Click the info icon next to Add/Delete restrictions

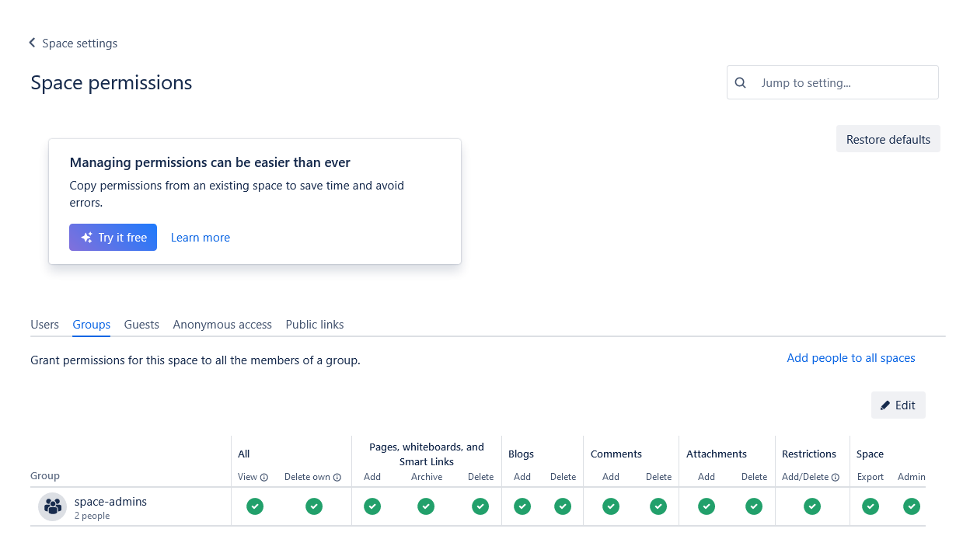pos(836,478)
